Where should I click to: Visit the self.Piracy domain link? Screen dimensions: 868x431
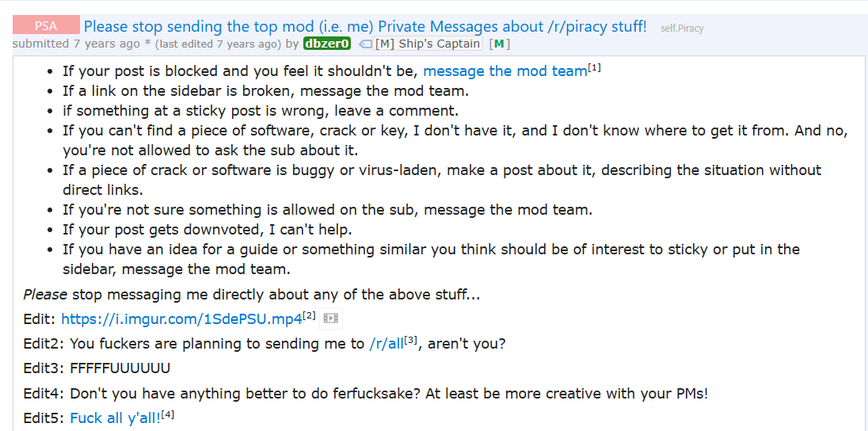point(682,28)
